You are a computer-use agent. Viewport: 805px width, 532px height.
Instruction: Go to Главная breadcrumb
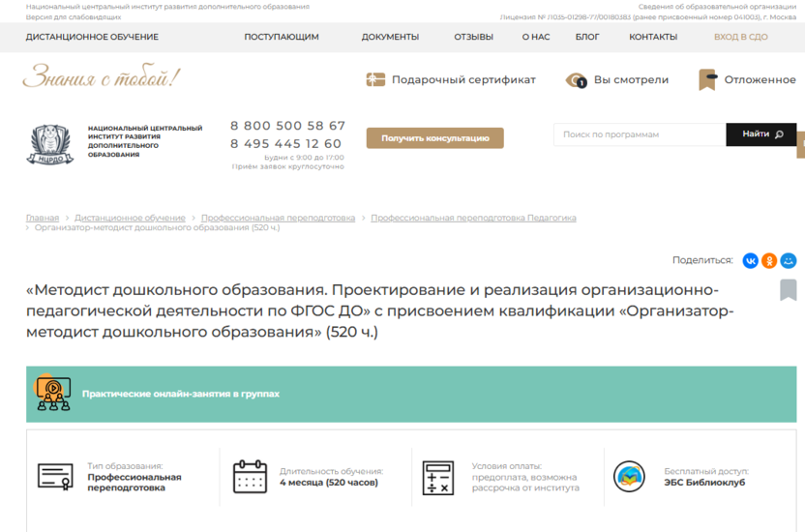[43, 218]
